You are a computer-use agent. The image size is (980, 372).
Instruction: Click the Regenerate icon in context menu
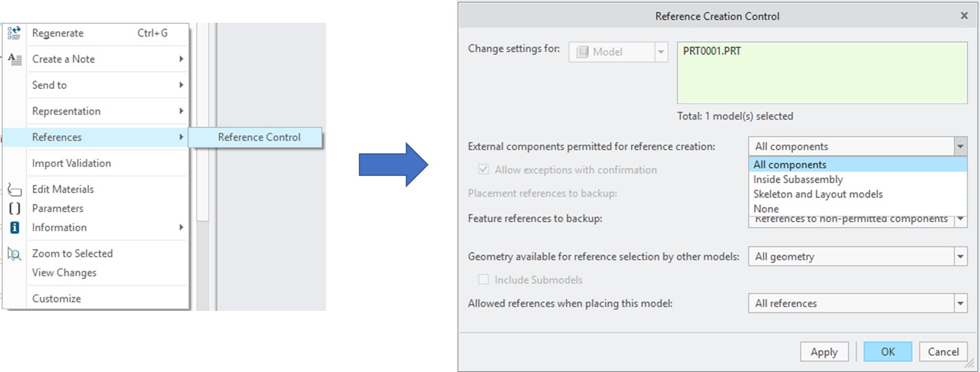[14, 33]
